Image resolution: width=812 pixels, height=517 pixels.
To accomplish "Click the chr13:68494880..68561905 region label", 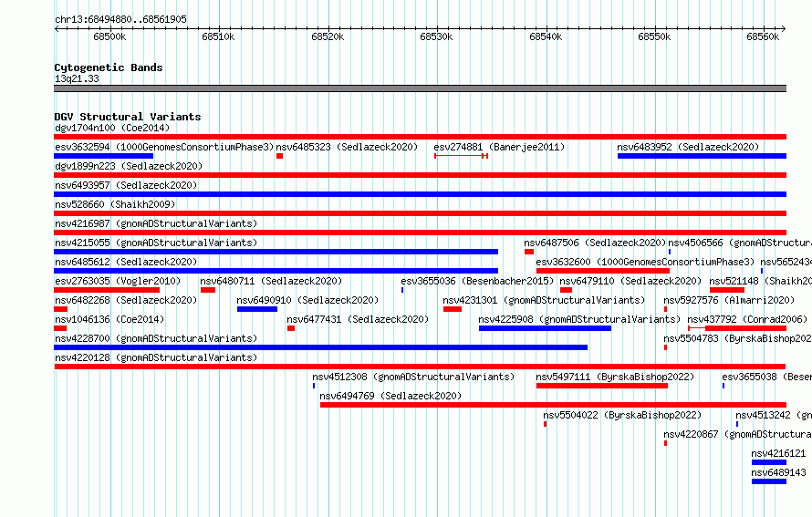I will pyautogui.click(x=120, y=19).
